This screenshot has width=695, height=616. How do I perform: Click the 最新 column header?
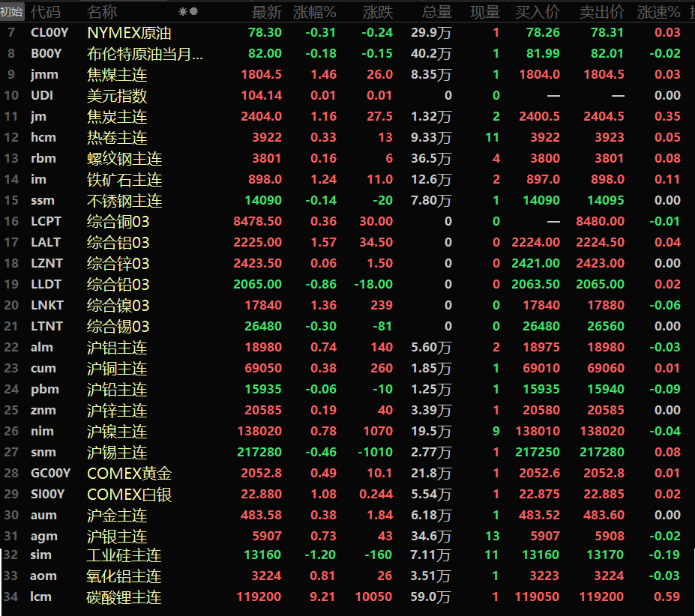coord(267,12)
